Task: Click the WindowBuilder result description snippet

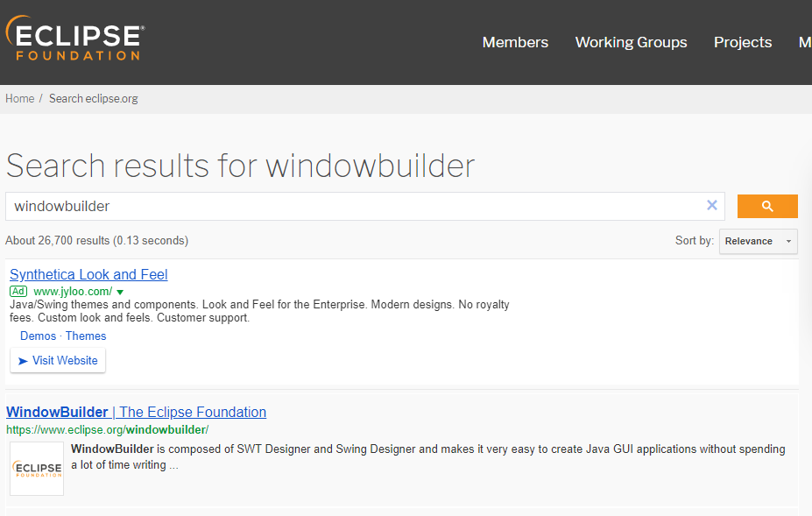Action: tap(427, 457)
